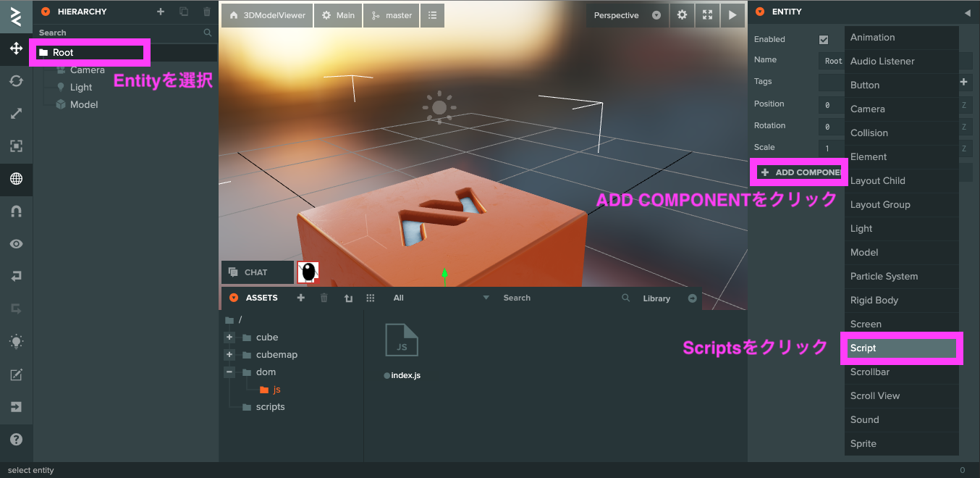
Task: Collapse the Entity inspector panel
Action: coord(760,12)
